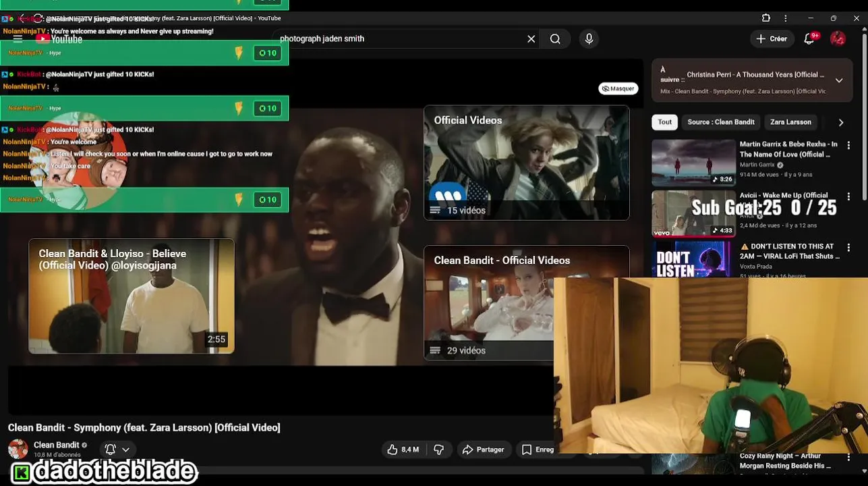Open the Voxta Prada channel name
The height and width of the screenshot is (486, 868).
(756, 267)
